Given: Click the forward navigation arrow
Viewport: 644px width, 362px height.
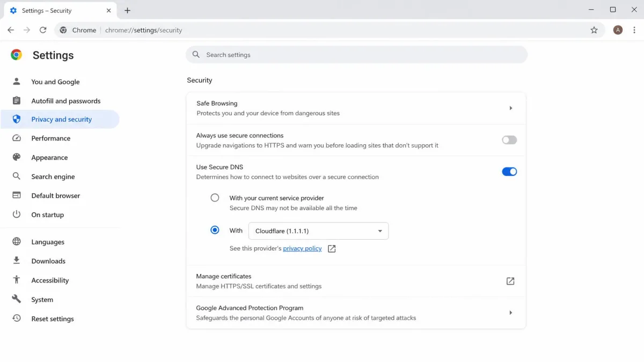Looking at the screenshot, I should tap(27, 30).
